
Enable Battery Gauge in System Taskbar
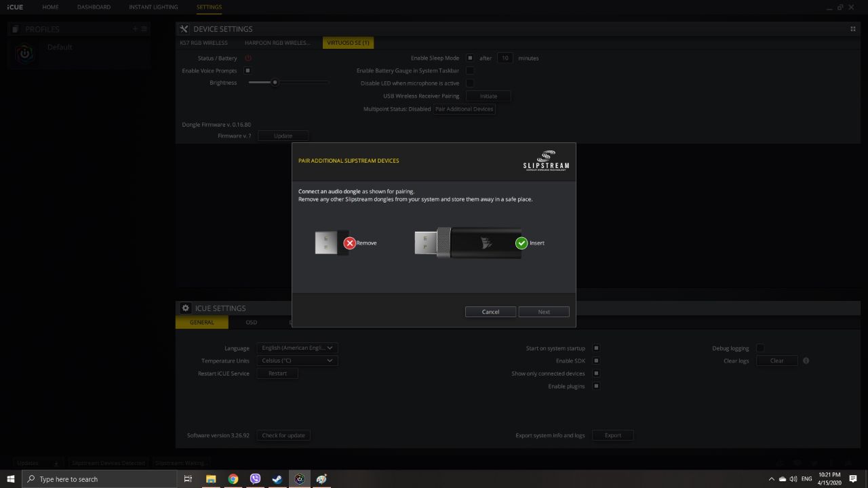pos(469,70)
